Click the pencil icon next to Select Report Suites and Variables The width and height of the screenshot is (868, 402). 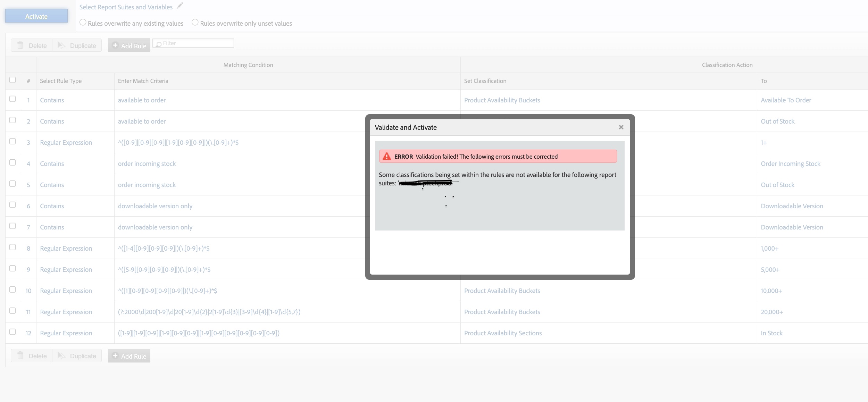(180, 6)
